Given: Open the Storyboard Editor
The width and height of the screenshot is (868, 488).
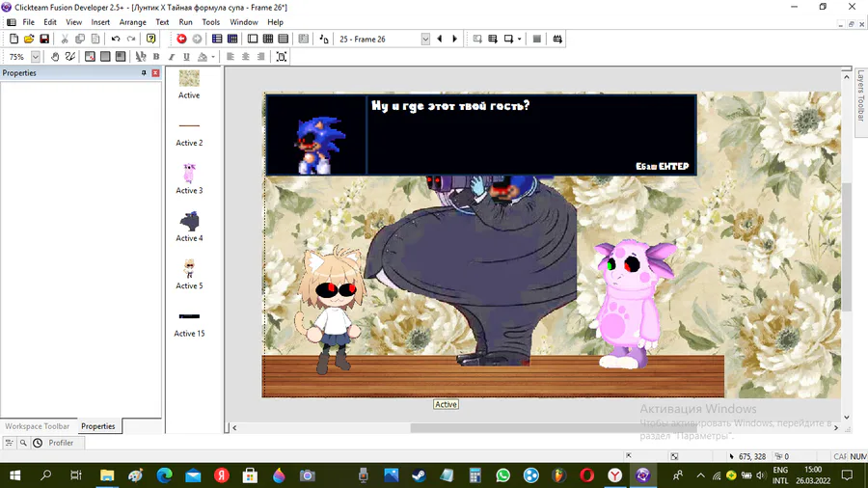Looking at the screenshot, I should [217, 39].
